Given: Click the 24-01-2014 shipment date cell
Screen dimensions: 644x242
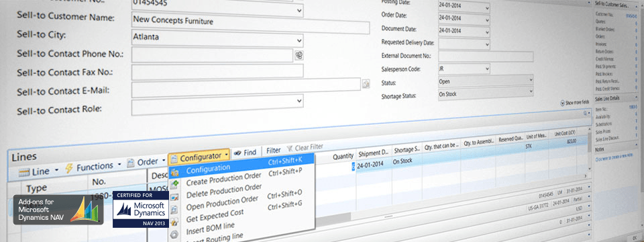Looking at the screenshot, I should 370,163.
